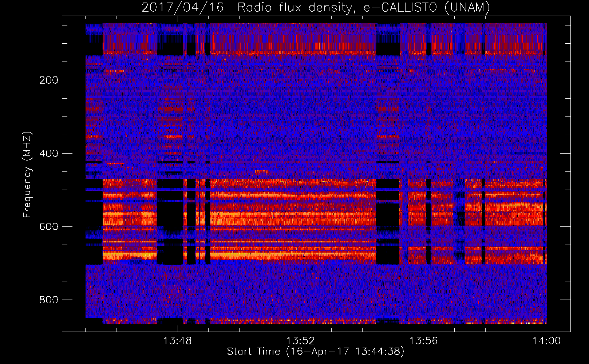Click the 400 frequency tick label
Screen dimensions: 589x364
(48, 153)
